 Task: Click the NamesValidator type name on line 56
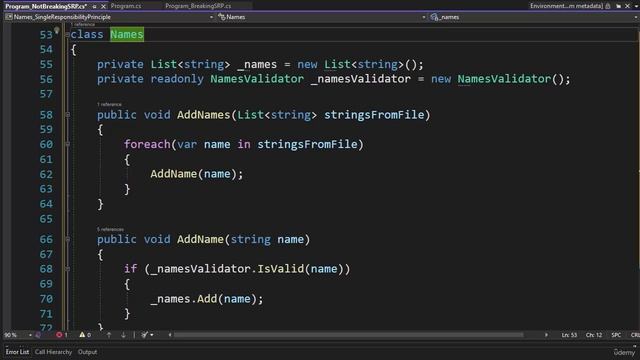click(257, 79)
